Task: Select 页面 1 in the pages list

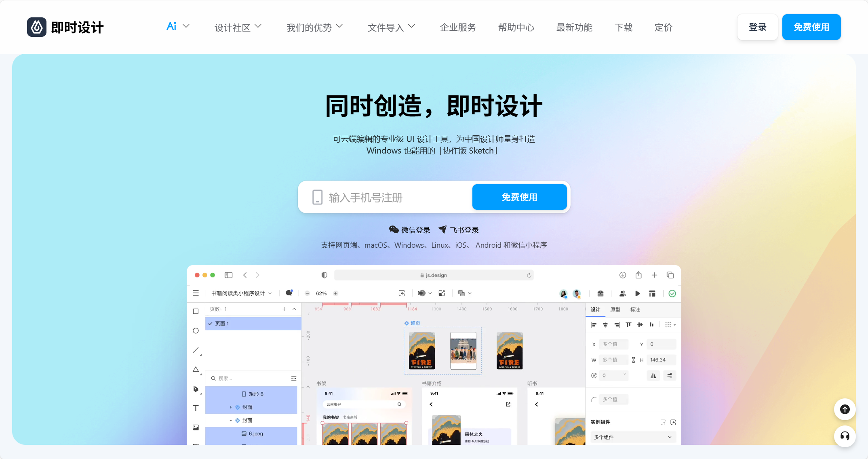Action: [x=253, y=324]
